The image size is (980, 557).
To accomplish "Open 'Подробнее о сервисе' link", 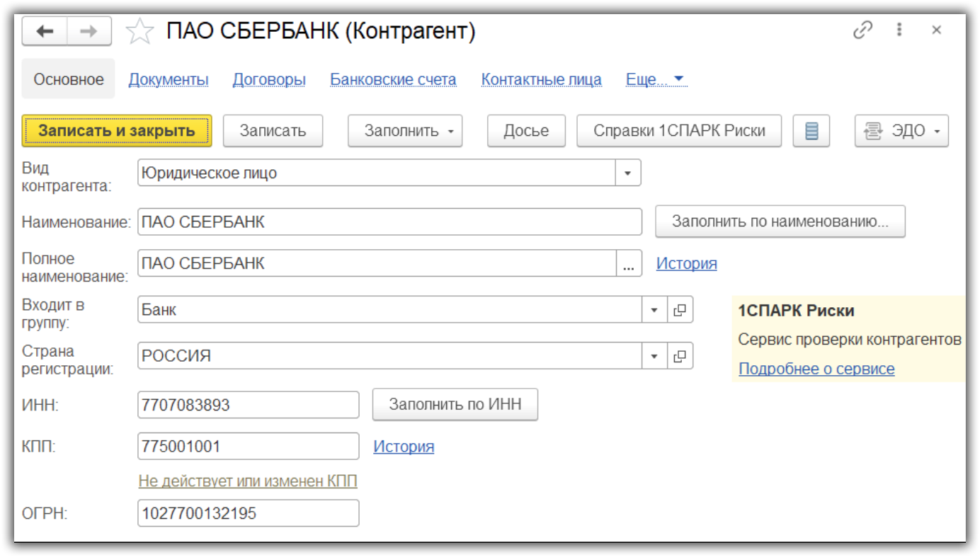I will coord(816,369).
